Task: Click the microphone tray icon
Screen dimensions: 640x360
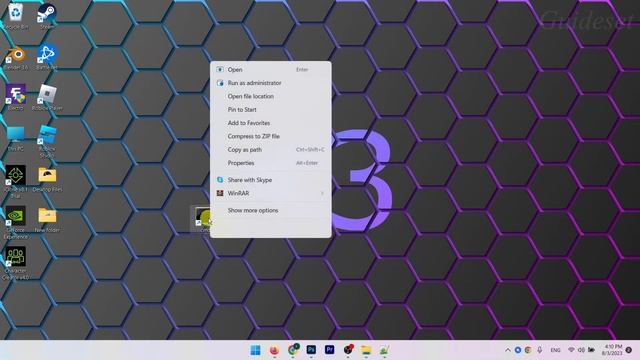Action: (x=540, y=350)
